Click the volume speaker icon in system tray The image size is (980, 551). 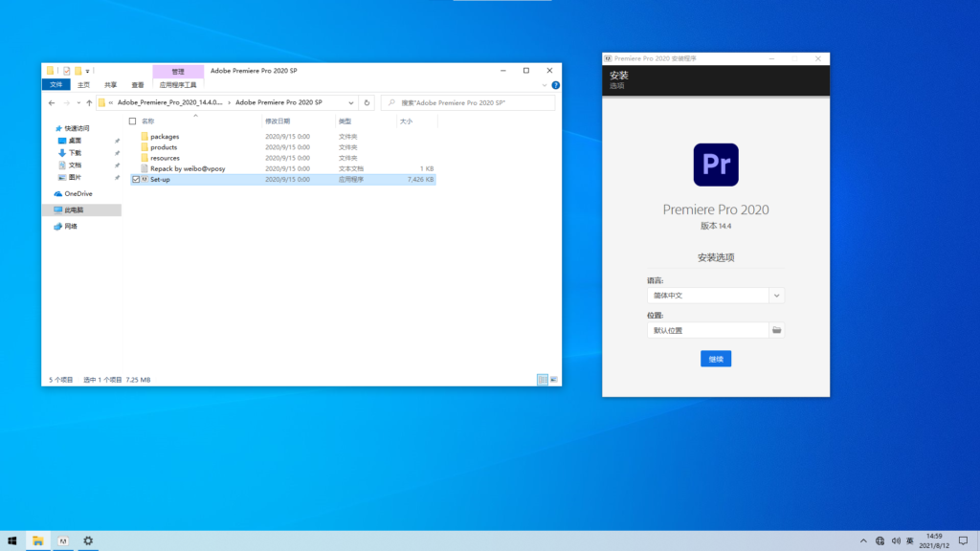tap(896, 541)
